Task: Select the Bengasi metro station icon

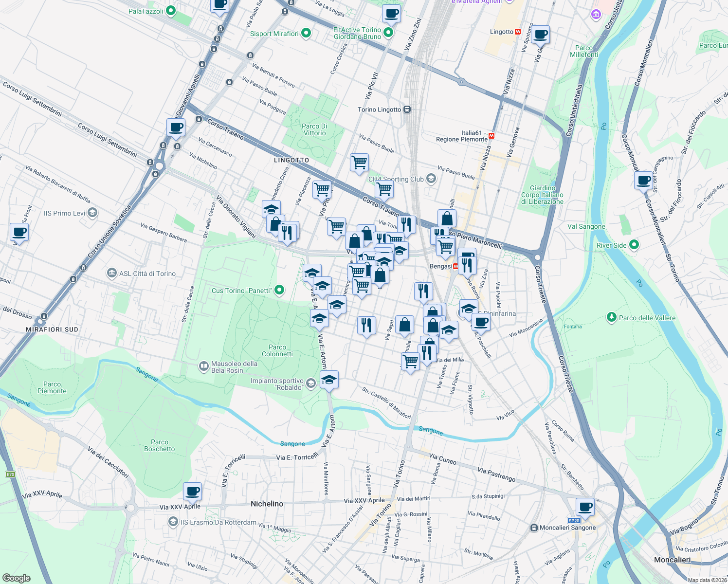Action: [x=455, y=266]
